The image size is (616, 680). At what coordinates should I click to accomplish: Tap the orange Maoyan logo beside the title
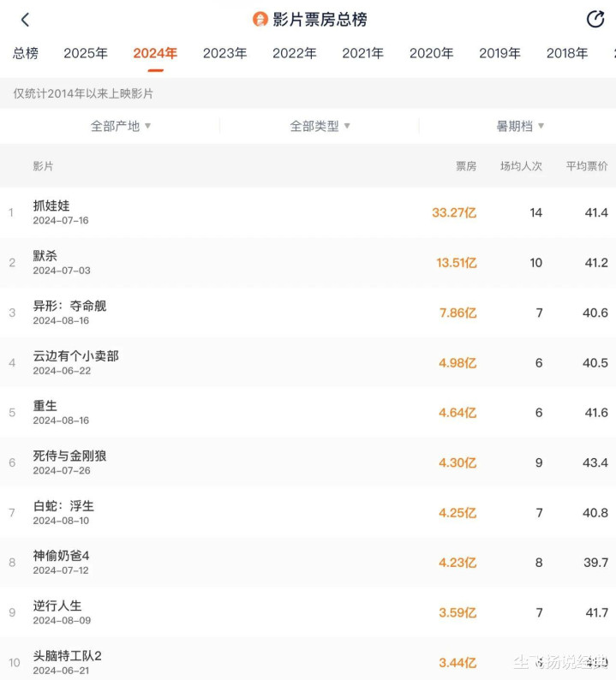pyautogui.click(x=260, y=20)
